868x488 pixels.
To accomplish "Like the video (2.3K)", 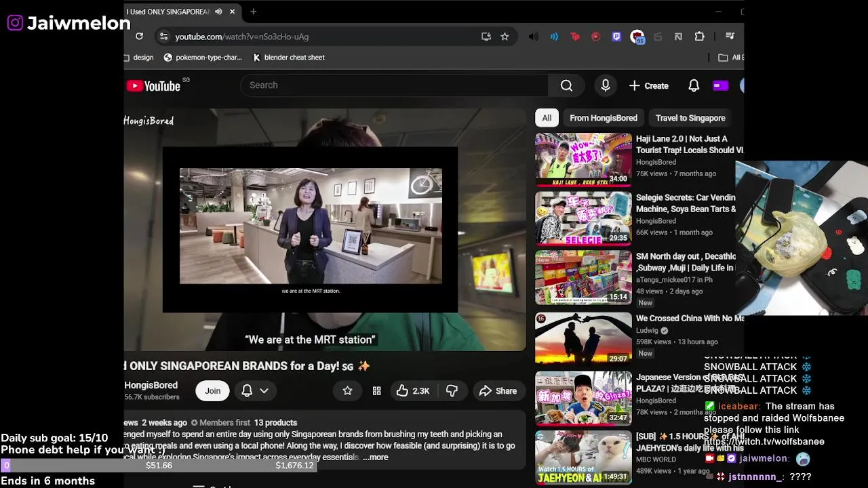I will (413, 390).
